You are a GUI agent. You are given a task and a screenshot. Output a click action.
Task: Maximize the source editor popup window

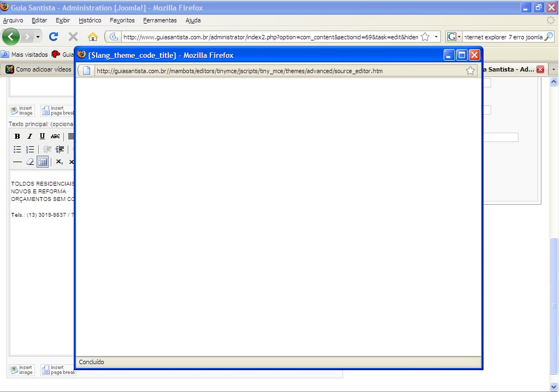tap(462, 55)
